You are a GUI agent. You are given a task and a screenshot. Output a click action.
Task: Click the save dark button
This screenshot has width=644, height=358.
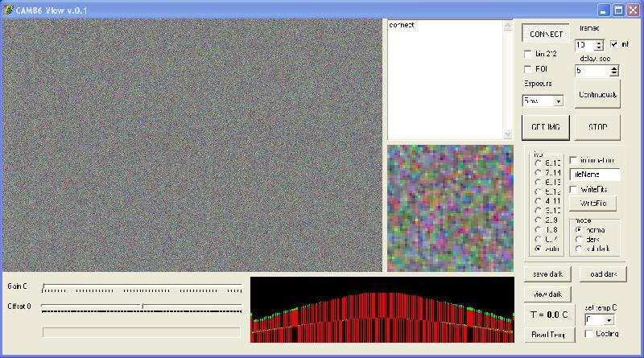tap(547, 274)
